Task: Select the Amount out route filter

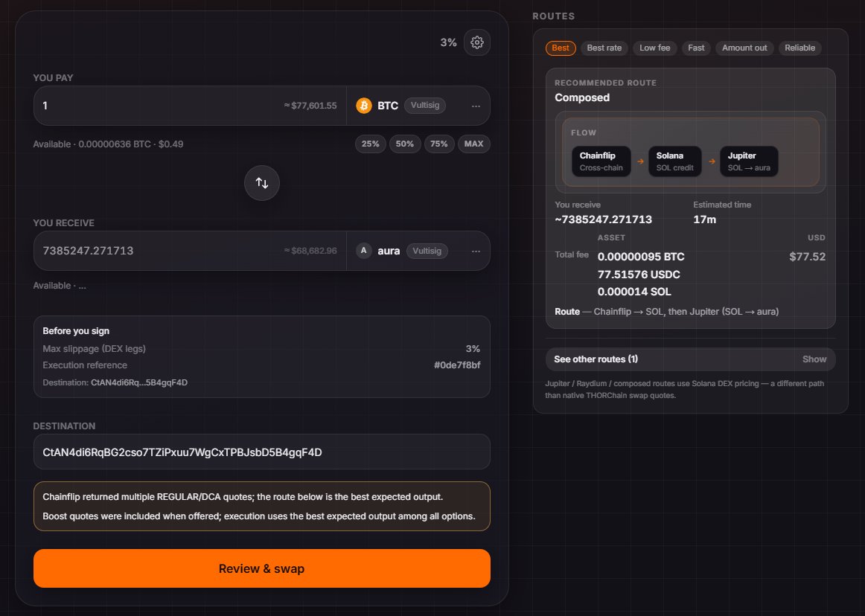Action: click(x=744, y=48)
